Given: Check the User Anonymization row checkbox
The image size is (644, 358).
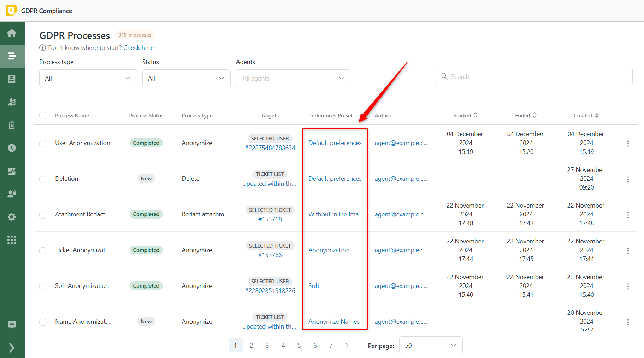Looking at the screenshot, I should click(x=43, y=143).
